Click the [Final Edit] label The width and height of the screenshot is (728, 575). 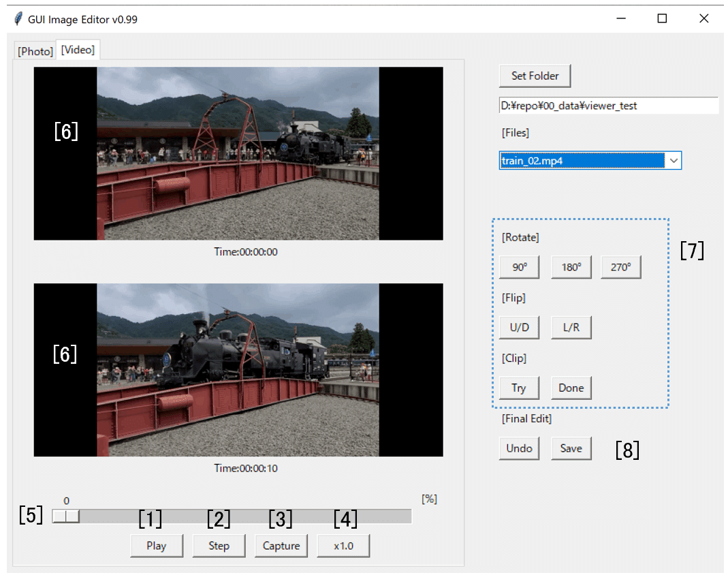526,418
